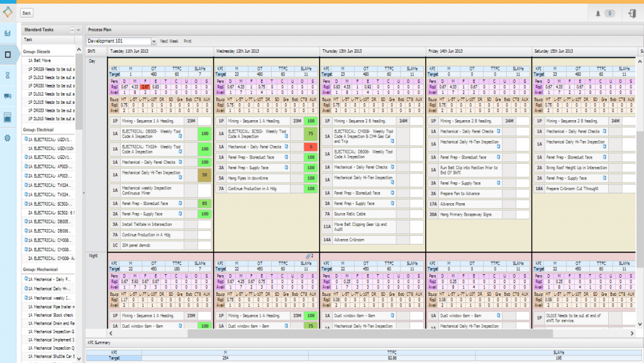The width and height of the screenshot is (644, 363).
Task: Click the plan horizontal scroll-left arrow
Action: pyautogui.click(x=111, y=333)
